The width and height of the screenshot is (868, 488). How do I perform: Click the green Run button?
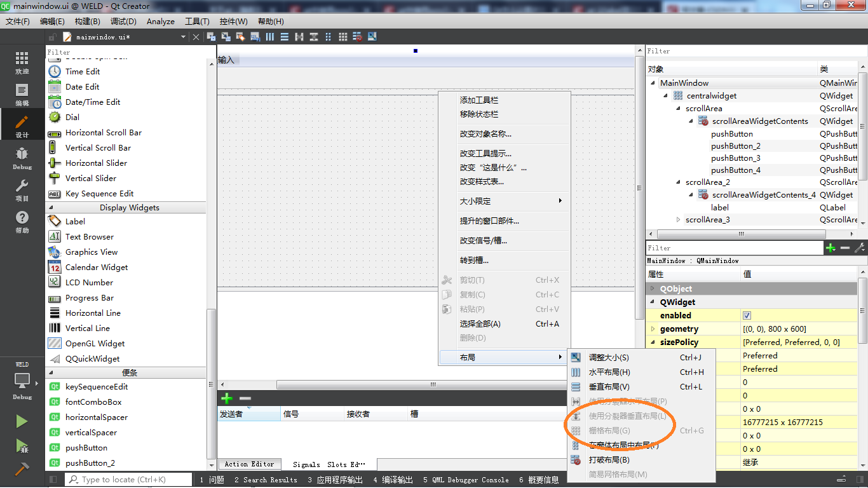click(22, 422)
